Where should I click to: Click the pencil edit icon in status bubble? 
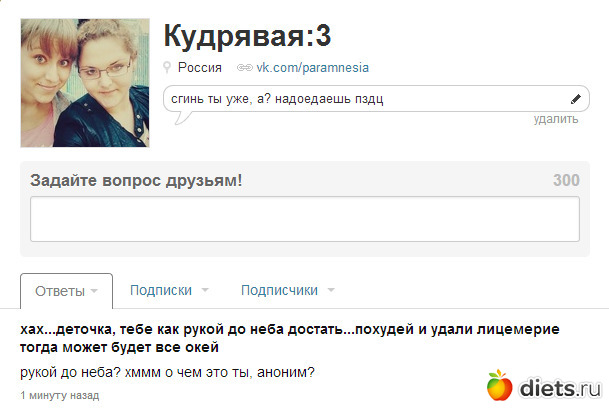(576, 99)
